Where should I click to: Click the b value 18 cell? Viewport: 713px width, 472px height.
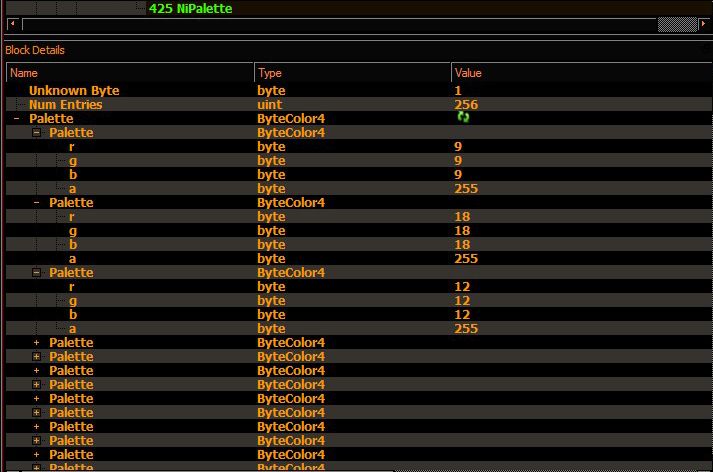click(462, 245)
